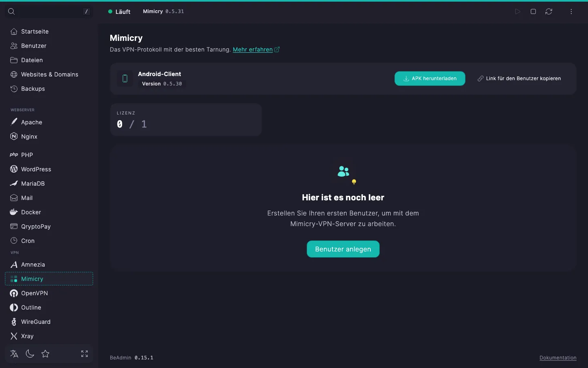The image size is (588, 368).
Task: Open the three-dot more options menu
Action: point(571,11)
